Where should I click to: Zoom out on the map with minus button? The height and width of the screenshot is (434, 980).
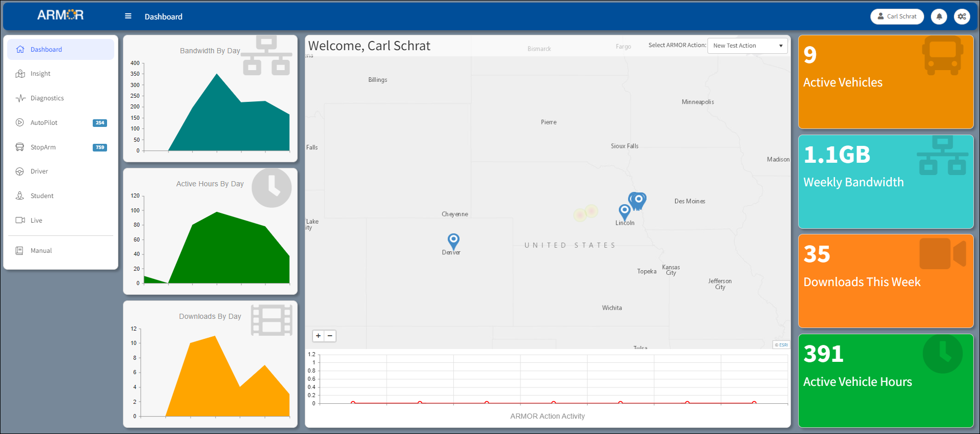tap(330, 336)
